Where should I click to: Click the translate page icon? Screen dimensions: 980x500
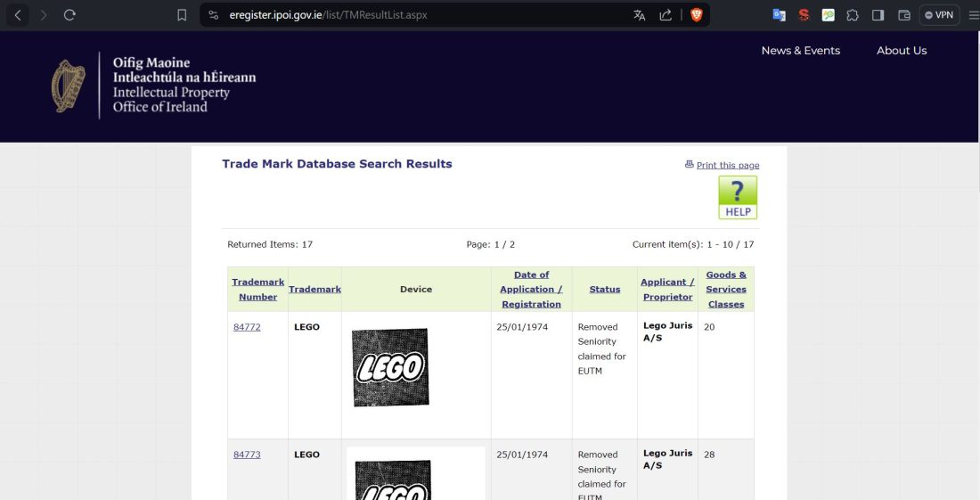[x=639, y=15]
